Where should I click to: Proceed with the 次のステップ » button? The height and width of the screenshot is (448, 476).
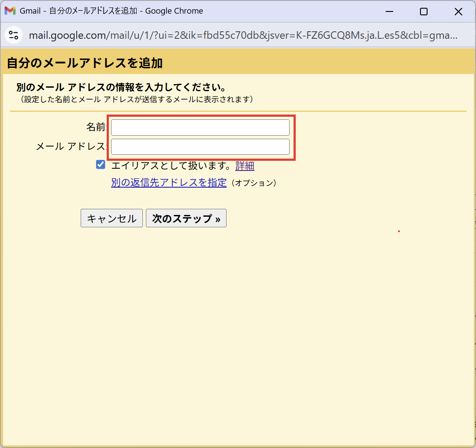186,218
